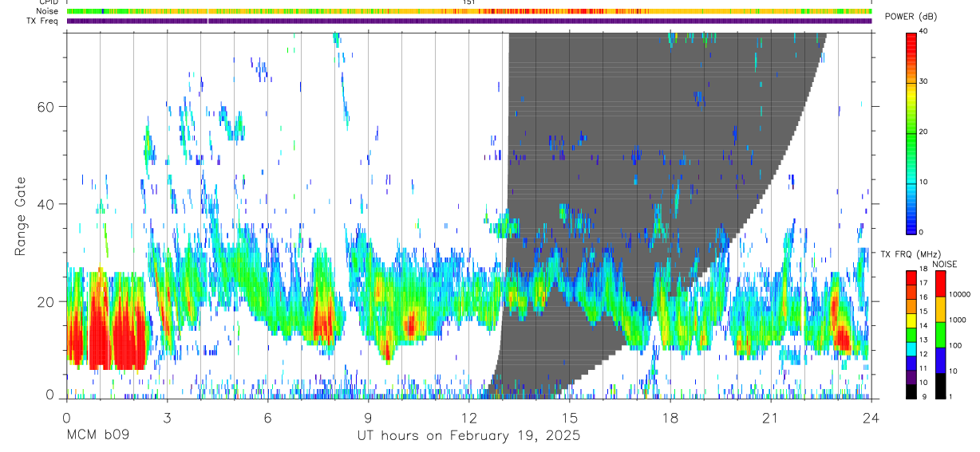Click the 3 tick on UT hours axis
The image size is (980, 452).
pyautogui.click(x=167, y=417)
